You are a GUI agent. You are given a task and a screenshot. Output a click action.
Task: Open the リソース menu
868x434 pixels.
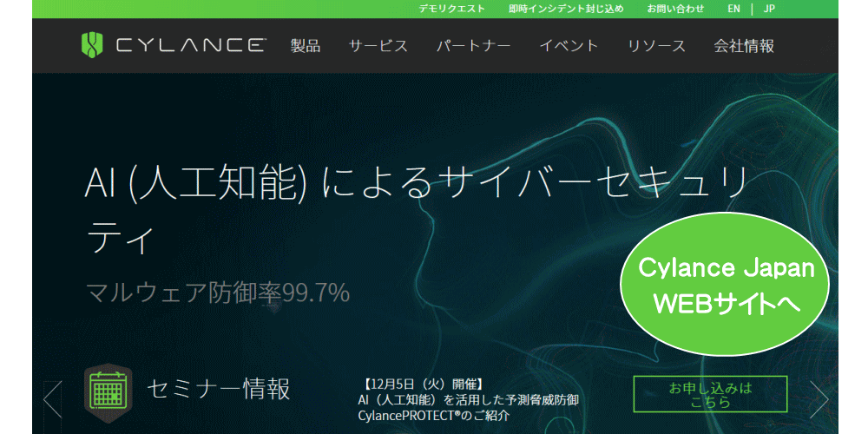tap(656, 46)
